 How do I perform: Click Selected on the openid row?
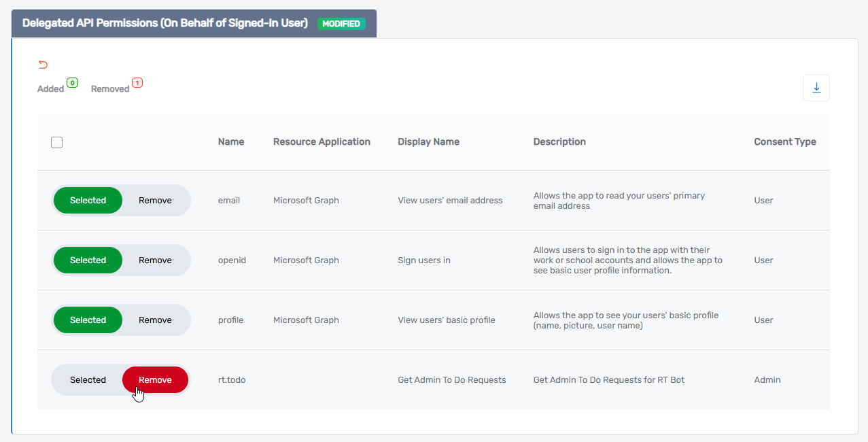(88, 260)
